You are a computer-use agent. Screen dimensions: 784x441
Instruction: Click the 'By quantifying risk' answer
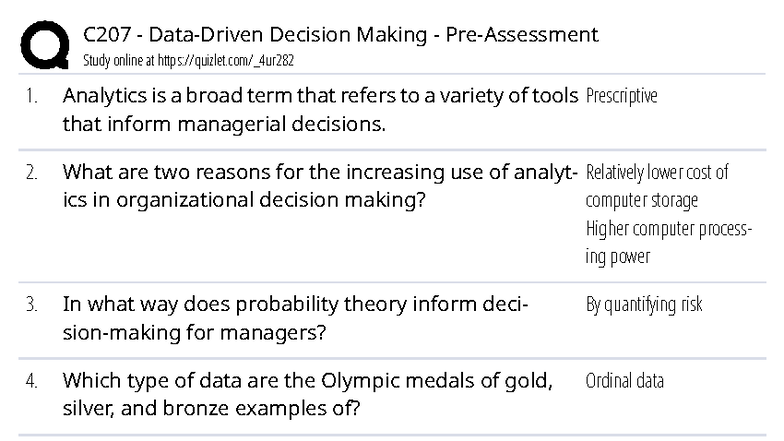tap(644, 304)
